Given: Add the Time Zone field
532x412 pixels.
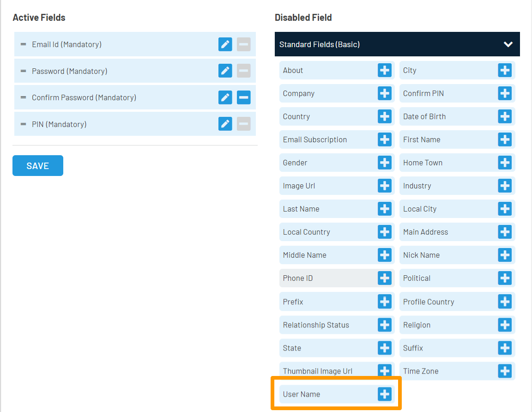Looking at the screenshot, I should coord(505,371).
